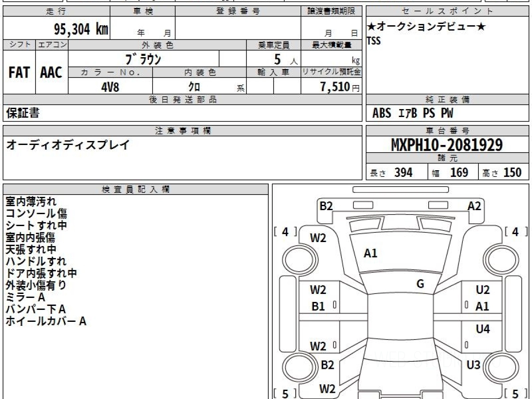
Task: Select the 車台番号 header
Action: 448,130
